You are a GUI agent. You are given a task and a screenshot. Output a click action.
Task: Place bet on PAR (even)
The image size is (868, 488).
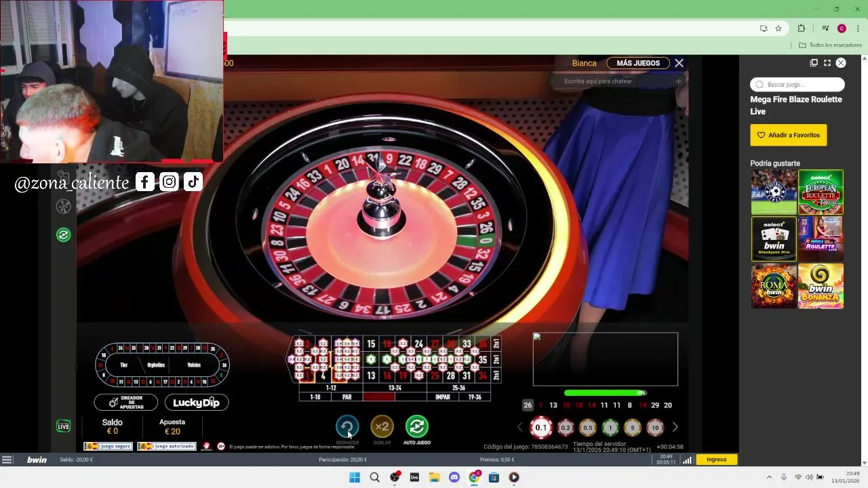coord(347,396)
